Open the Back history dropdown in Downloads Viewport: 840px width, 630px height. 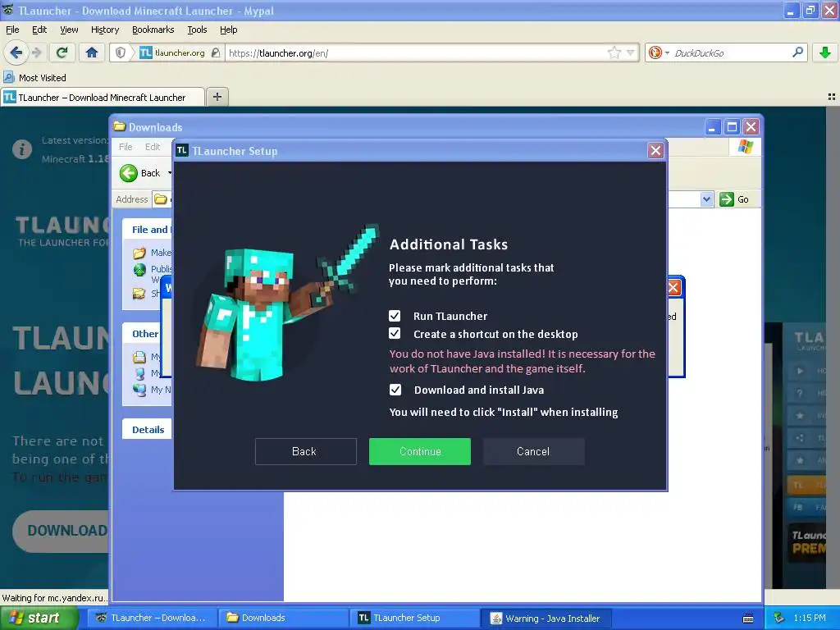tap(169, 173)
